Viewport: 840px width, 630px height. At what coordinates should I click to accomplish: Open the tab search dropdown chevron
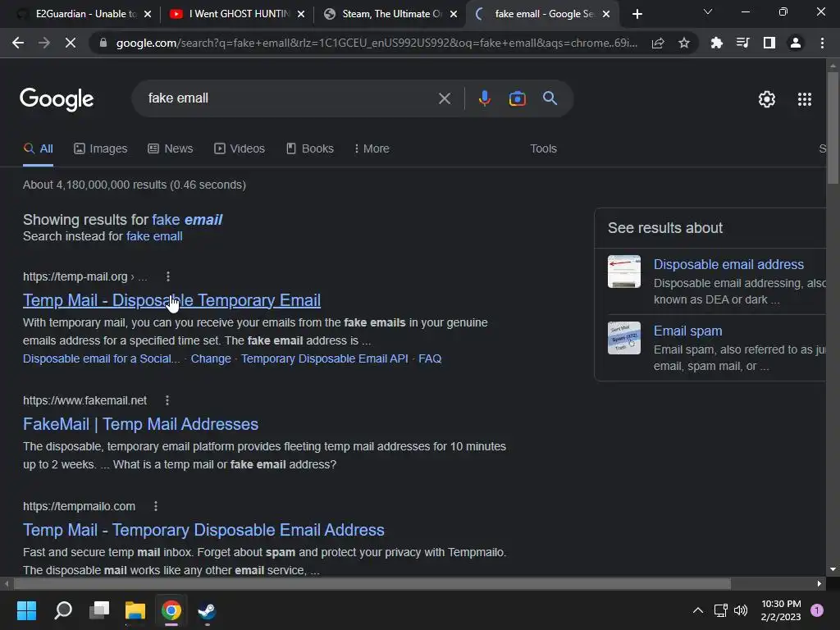click(708, 11)
